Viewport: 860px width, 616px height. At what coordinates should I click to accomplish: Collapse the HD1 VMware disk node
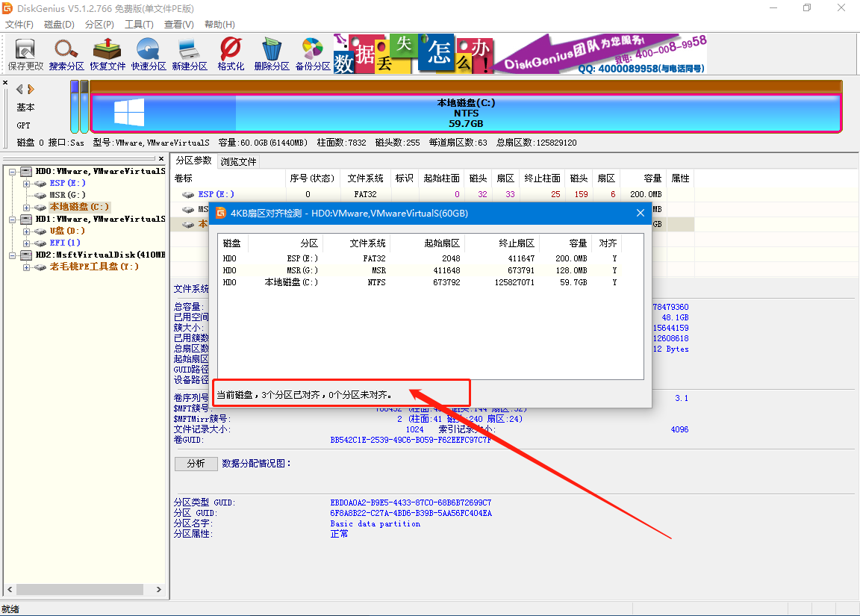[x=12, y=220]
